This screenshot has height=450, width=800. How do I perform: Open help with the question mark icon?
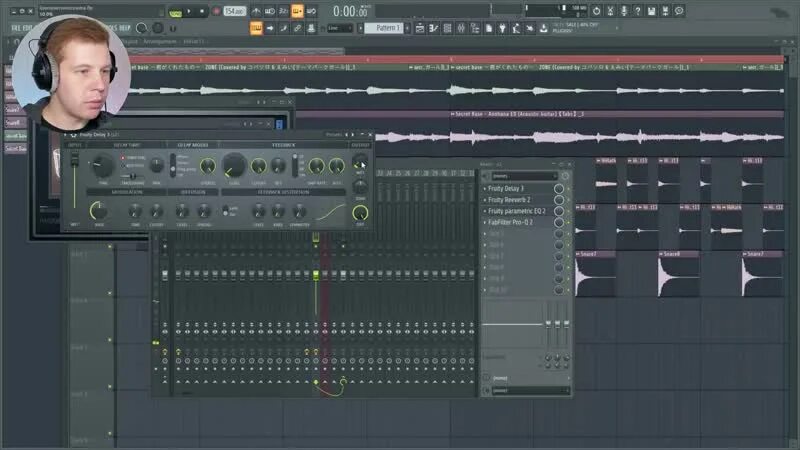pos(637,11)
